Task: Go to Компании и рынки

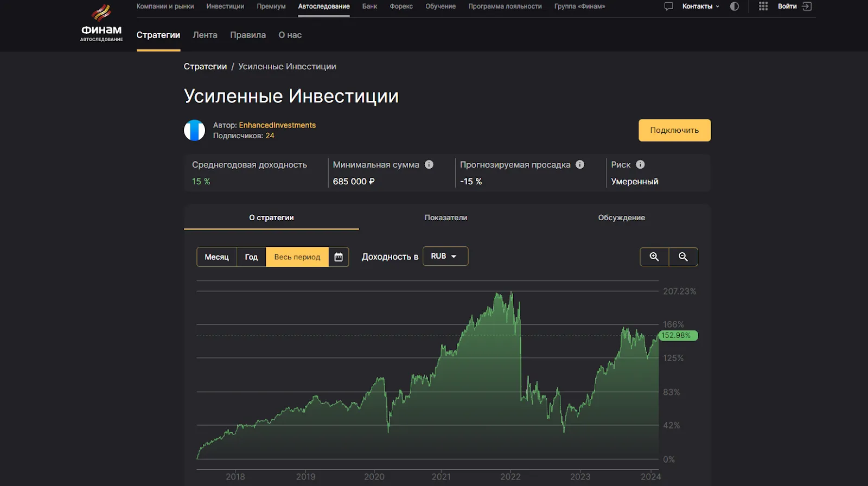Action: coord(165,7)
